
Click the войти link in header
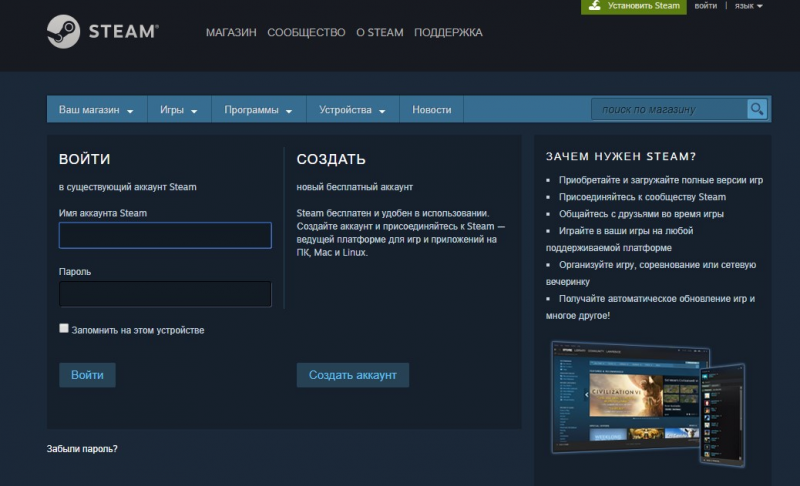(706, 6)
